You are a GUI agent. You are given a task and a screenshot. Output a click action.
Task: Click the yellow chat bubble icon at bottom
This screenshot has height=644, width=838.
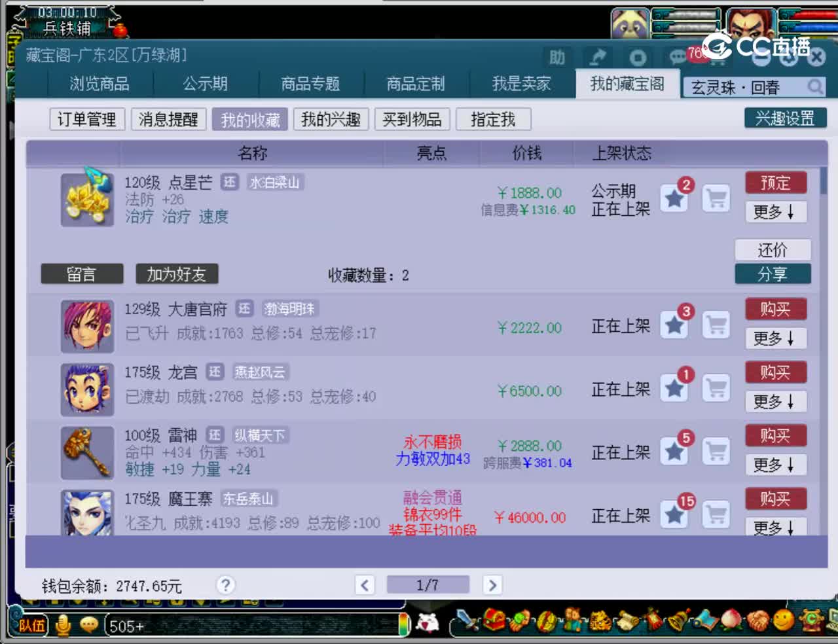89,625
